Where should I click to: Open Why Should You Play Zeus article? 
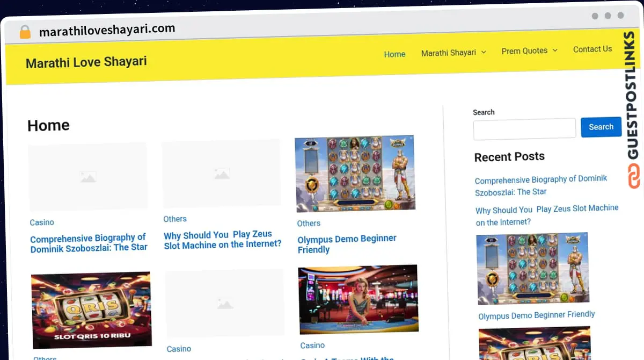222,239
